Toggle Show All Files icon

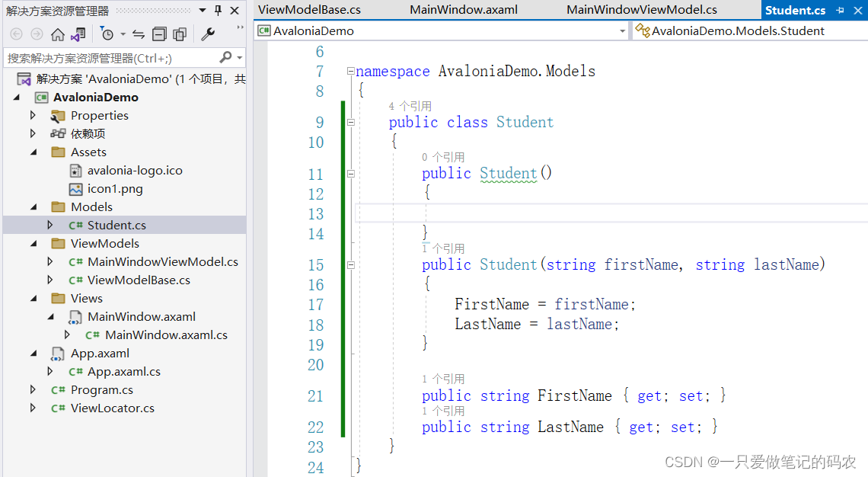tap(180, 34)
